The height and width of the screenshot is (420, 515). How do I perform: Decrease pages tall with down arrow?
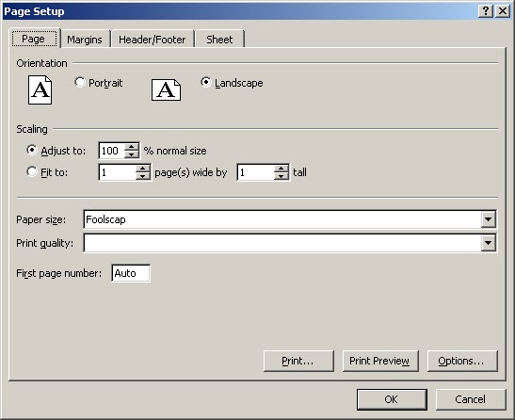point(282,176)
